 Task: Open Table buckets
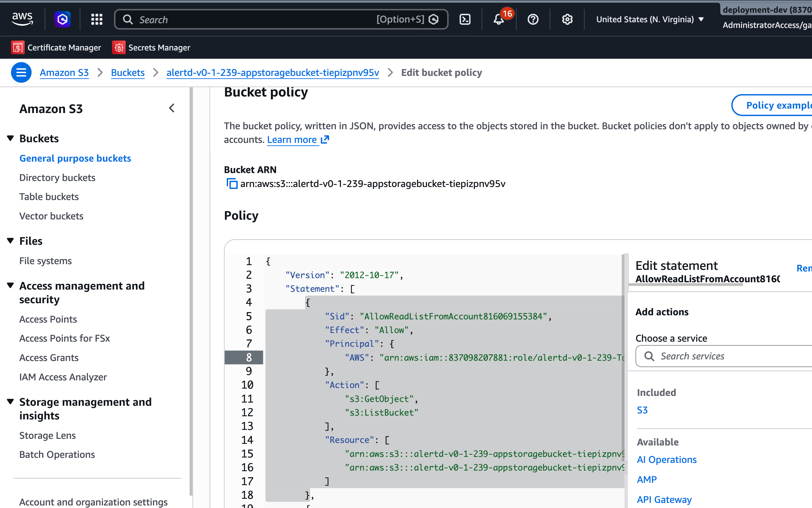point(49,197)
